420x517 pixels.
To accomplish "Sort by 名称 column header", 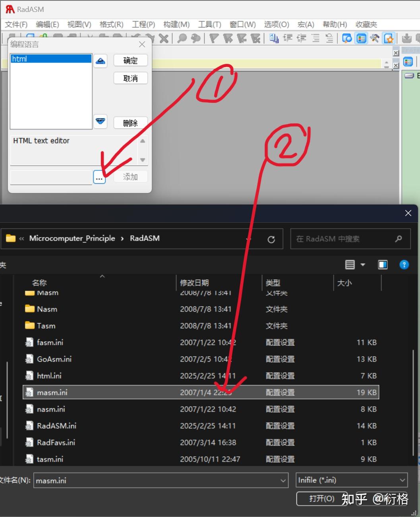I will click(x=39, y=283).
